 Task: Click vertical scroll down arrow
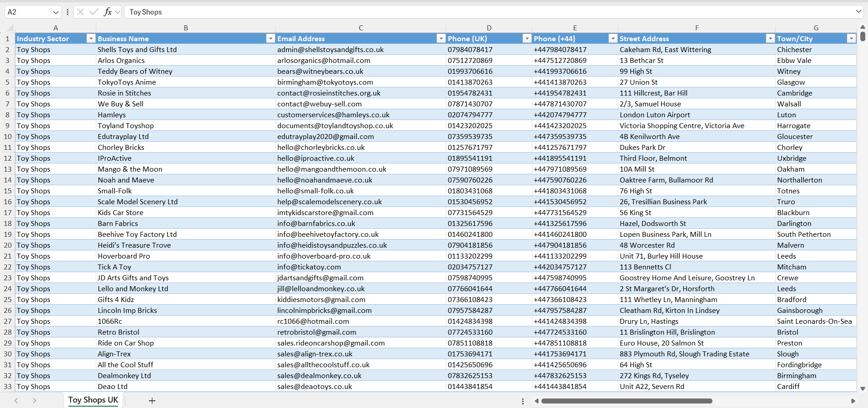pyautogui.click(x=863, y=389)
